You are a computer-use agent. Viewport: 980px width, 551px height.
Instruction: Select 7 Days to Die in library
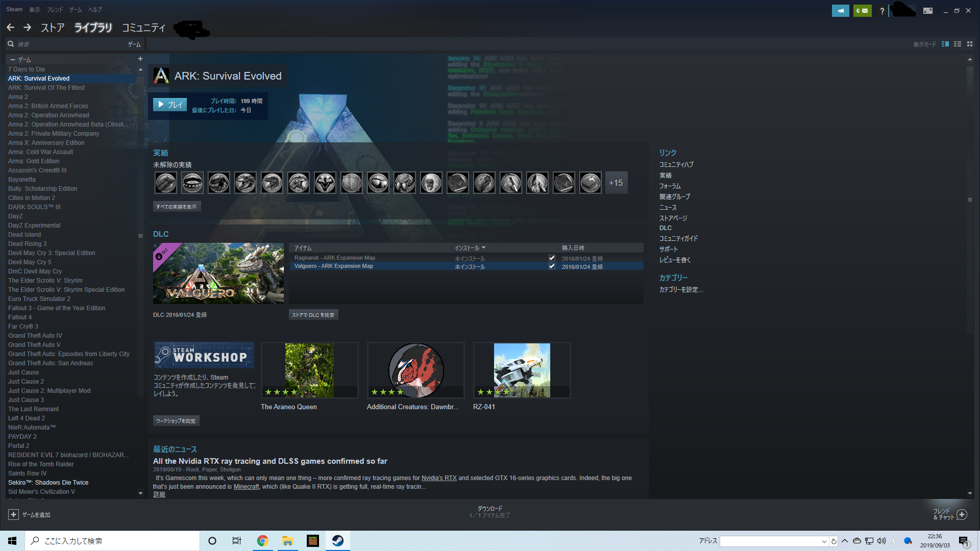[27, 69]
